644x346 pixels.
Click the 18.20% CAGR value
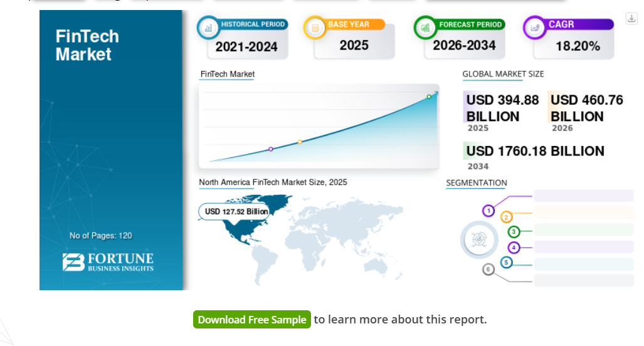(x=578, y=46)
